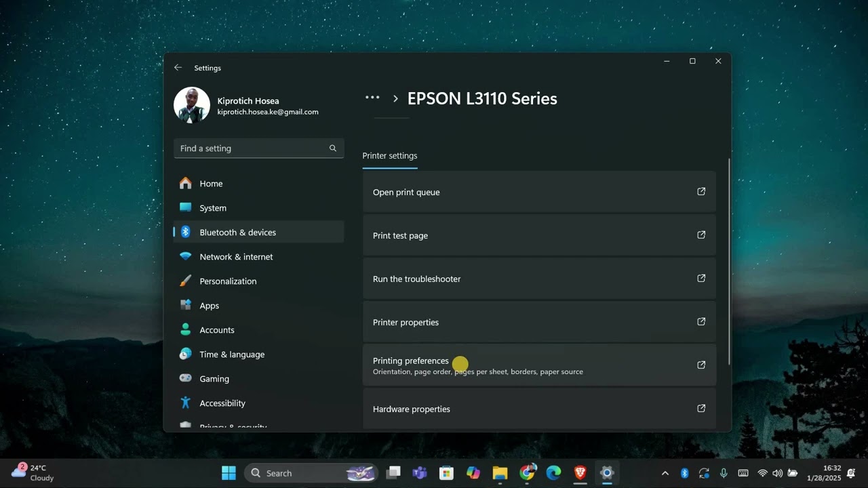This screenshot has height=488, width=868.
Task: Print test page
Action: tap(539, 235)
